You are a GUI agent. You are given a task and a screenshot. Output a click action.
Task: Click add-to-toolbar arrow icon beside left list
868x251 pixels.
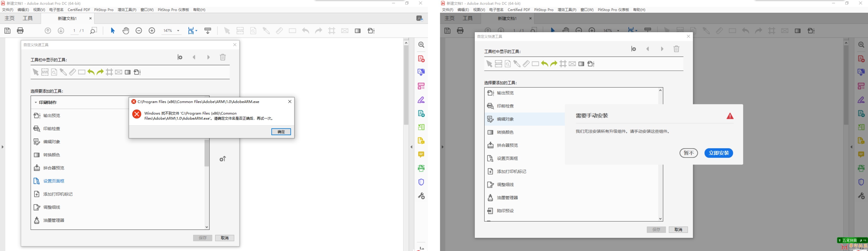click(223, 159)
